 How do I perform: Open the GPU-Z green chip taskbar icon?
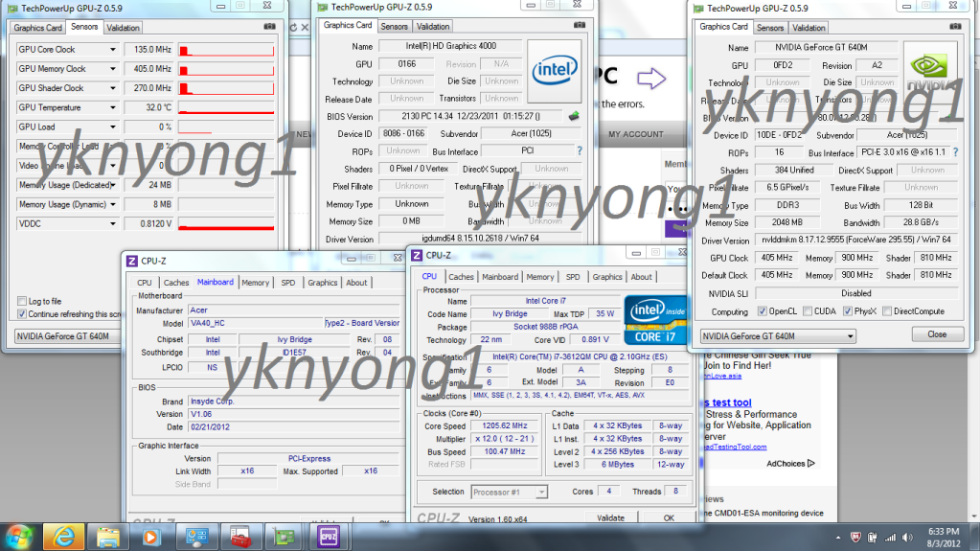pos(285,538)
